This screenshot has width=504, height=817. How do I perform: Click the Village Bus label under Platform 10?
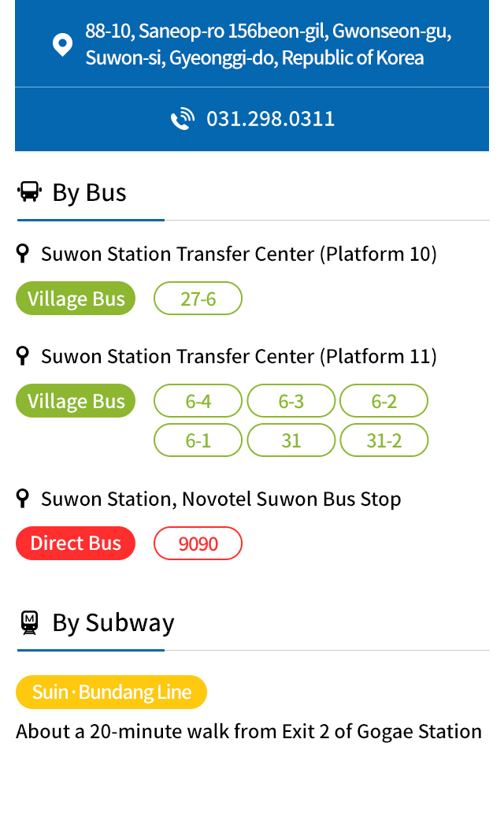pos(76,299)
